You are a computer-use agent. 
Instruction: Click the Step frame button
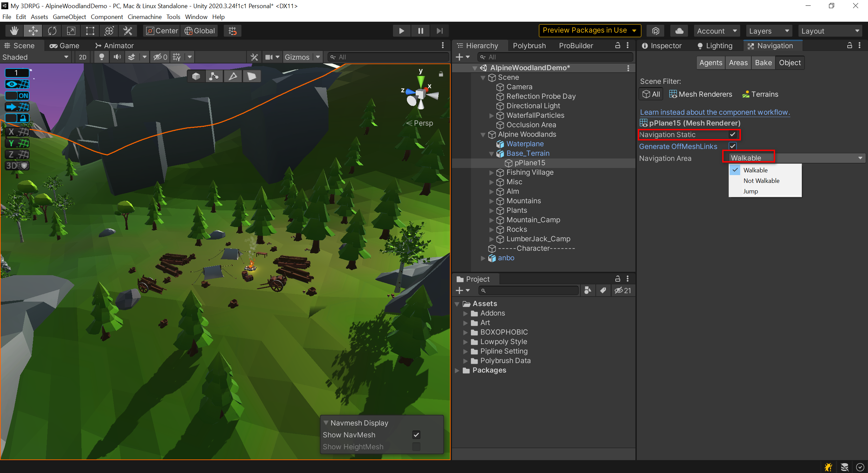pyautogui.click(x=439, y=31)
